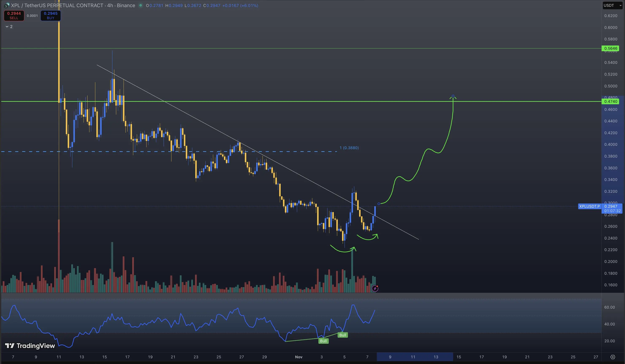Expand the collapsed indicators legend showing 2
The height and width of the screenshot is (364, 625).
pos(9,27)
